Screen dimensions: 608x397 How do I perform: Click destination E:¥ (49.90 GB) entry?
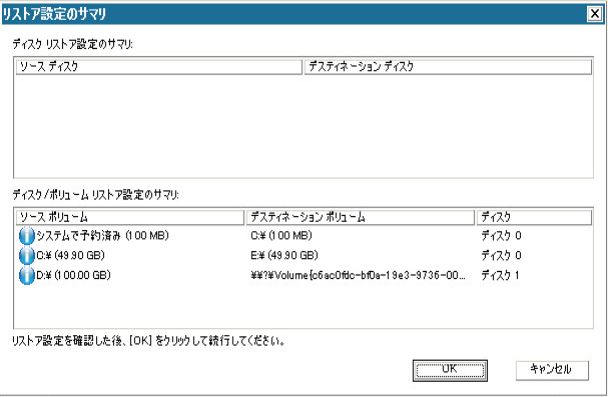coord(284,255)
